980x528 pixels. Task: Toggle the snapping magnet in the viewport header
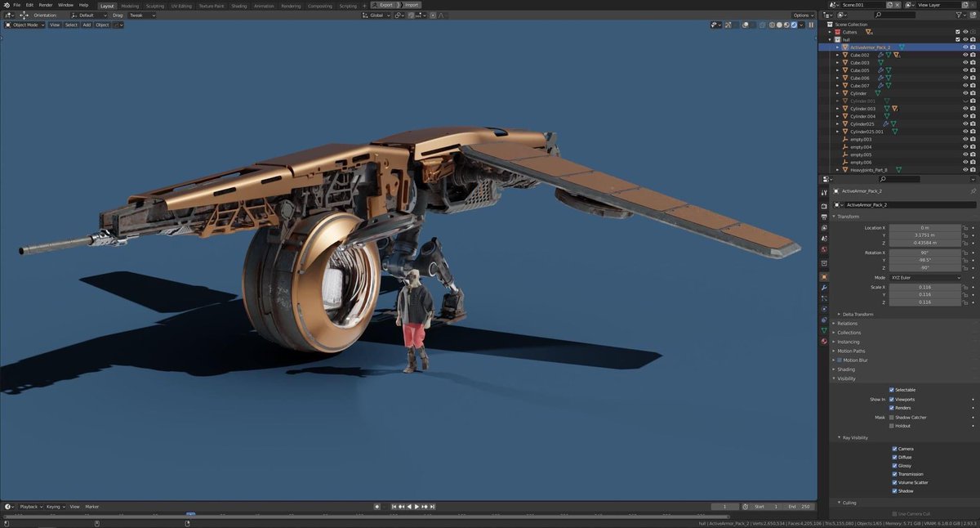411,16
